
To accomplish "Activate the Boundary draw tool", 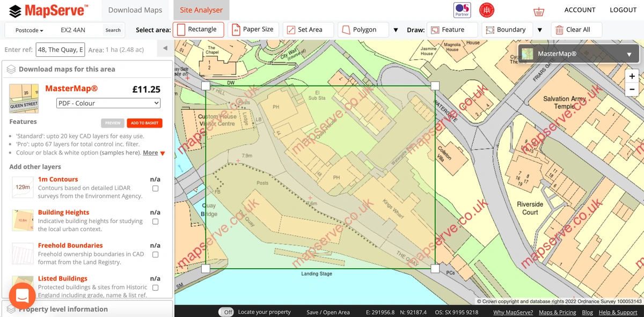I will (507, 30).
